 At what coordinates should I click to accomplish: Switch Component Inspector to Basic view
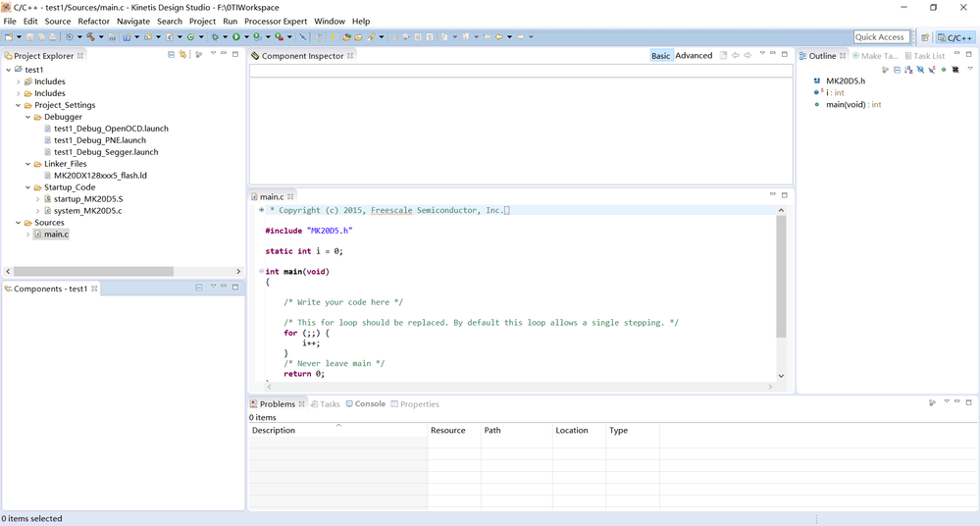tap(660, 56)
